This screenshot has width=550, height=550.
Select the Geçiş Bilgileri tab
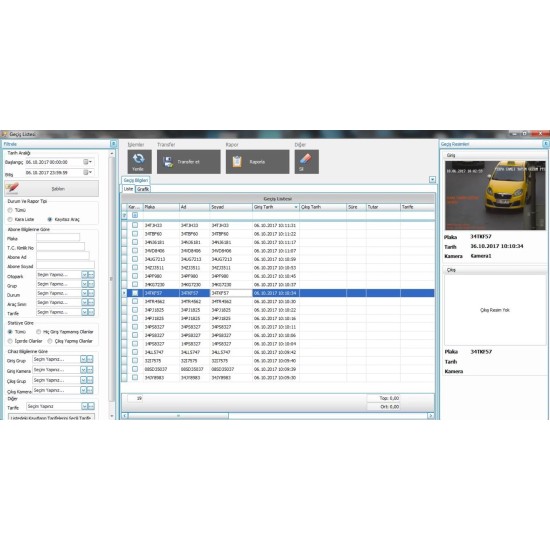pos(136,180)
